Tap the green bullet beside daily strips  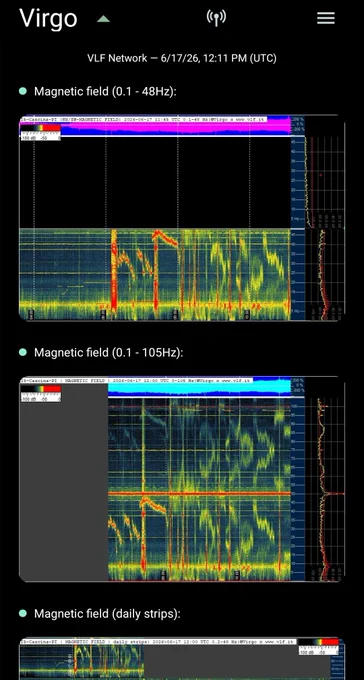(23, 613)
